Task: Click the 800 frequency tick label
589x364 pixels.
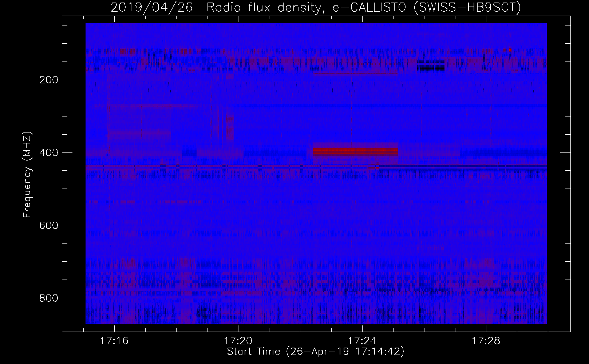Action: pyautogui.click(x=48, y=298)
